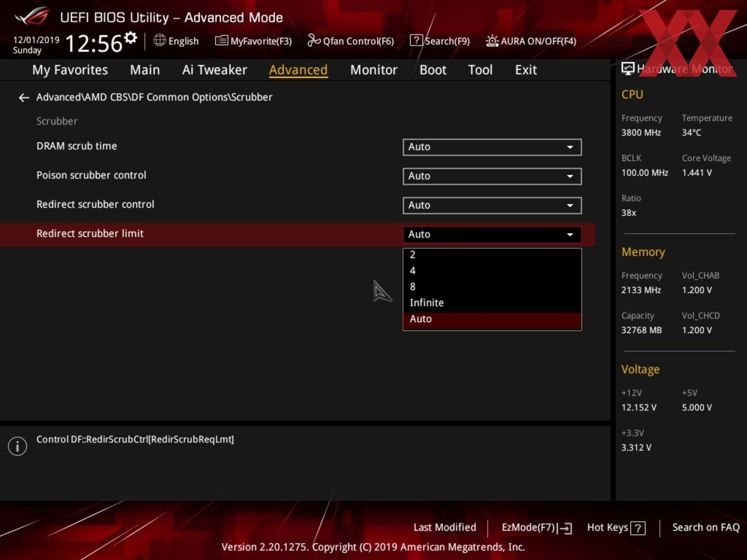The height and width of the screenshot is (560, 747).
Task: Click the date 12/01/2019 Sunday
Action: click(x=36, y=45)
